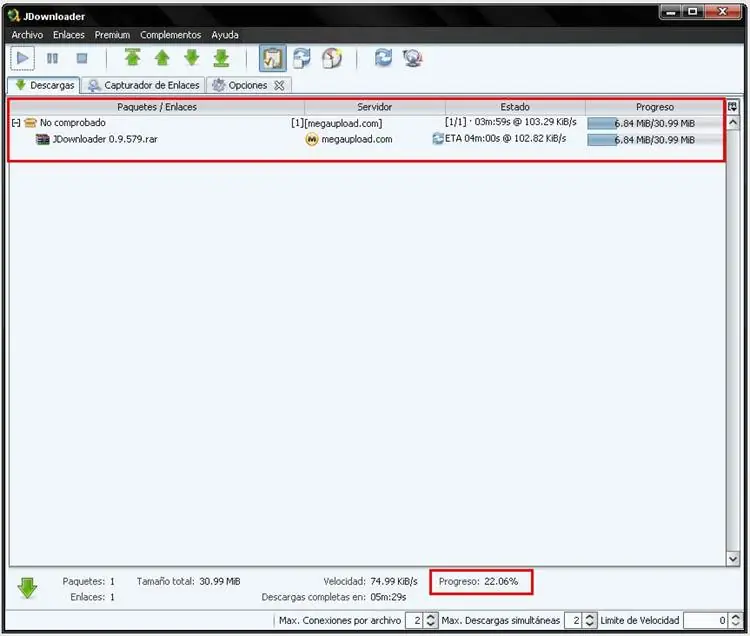Image resolution: width=750 pixels, height=636 pixels.
Task: Click the premium/clock toolbar icon
Action: 332,58
